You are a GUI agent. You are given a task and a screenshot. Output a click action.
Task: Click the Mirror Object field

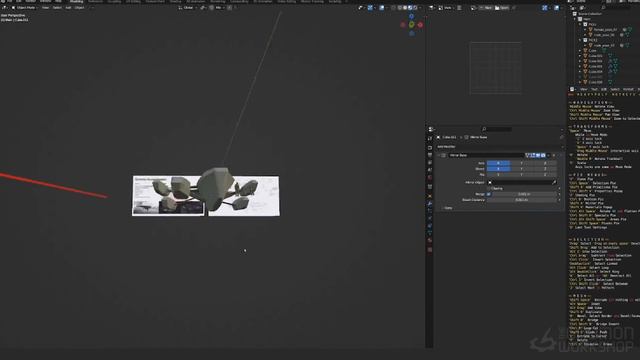click(519, 182)
